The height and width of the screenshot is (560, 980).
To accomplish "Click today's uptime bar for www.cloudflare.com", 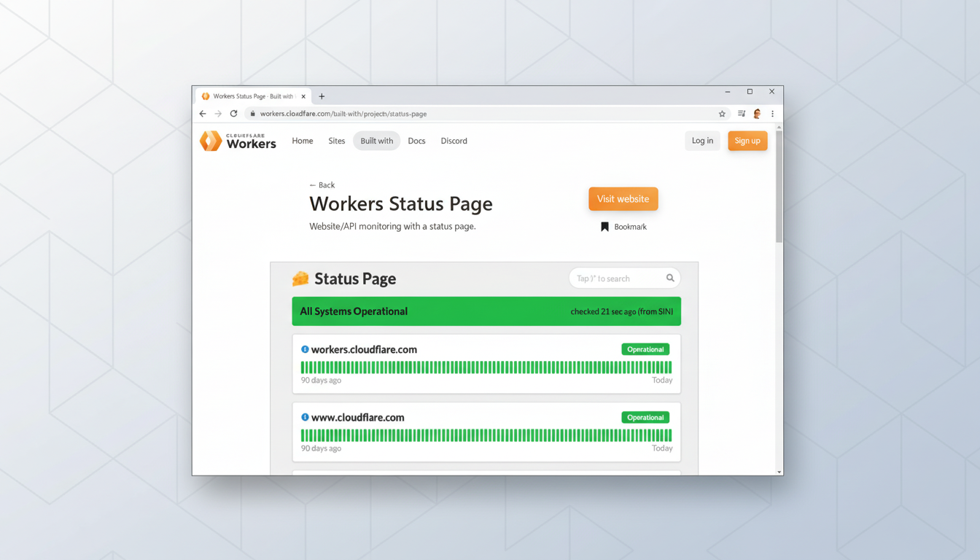I will (670, 435).
